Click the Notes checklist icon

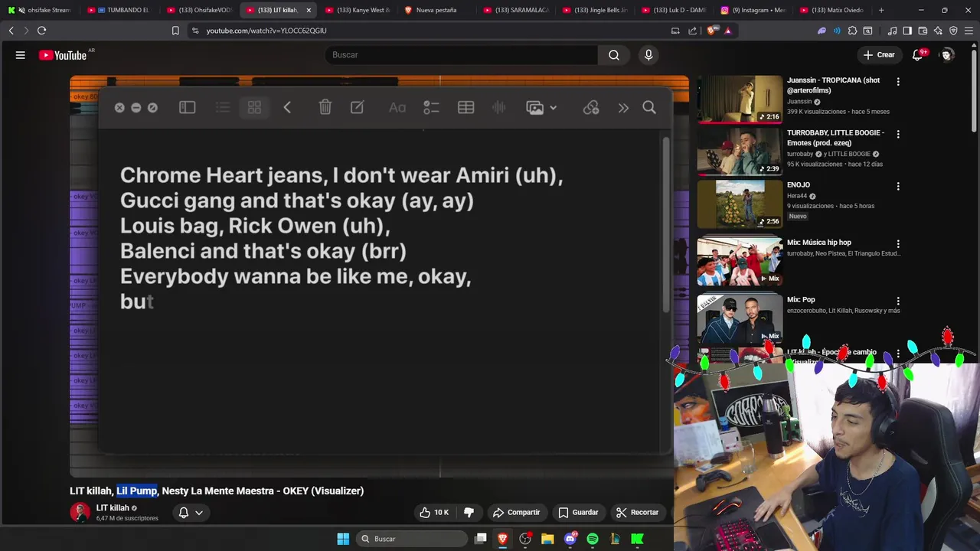(431, 108)
